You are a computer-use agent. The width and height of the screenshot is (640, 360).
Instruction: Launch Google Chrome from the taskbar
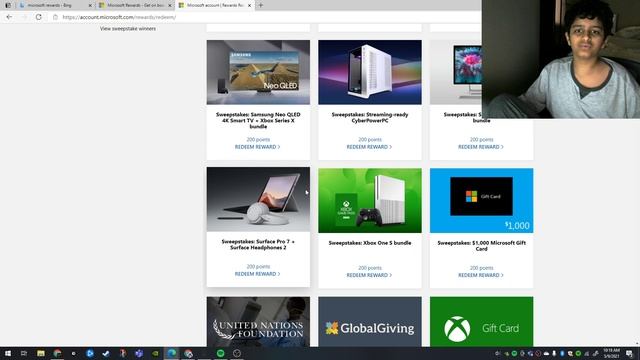[57, 353]
